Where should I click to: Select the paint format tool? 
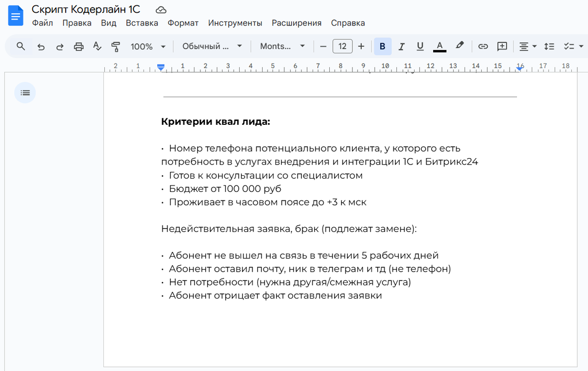coord(116,46)
